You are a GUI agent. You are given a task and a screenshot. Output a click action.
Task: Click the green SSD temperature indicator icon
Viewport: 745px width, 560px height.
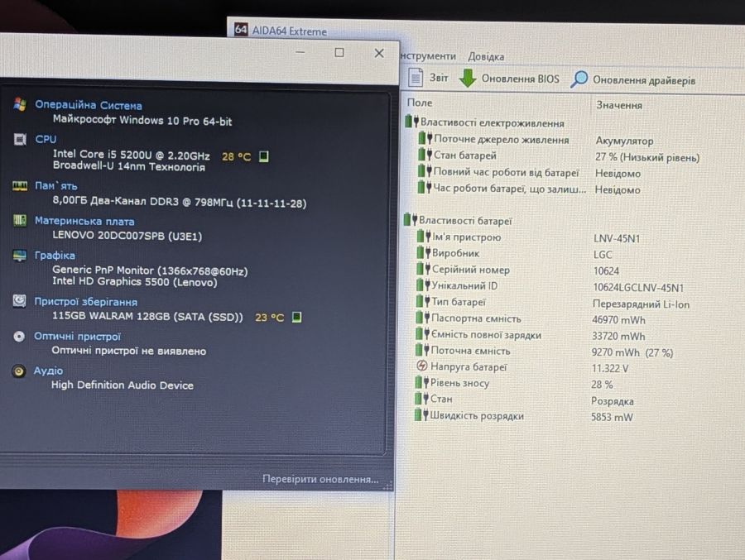pyautogui.click(x=296, y=317)
